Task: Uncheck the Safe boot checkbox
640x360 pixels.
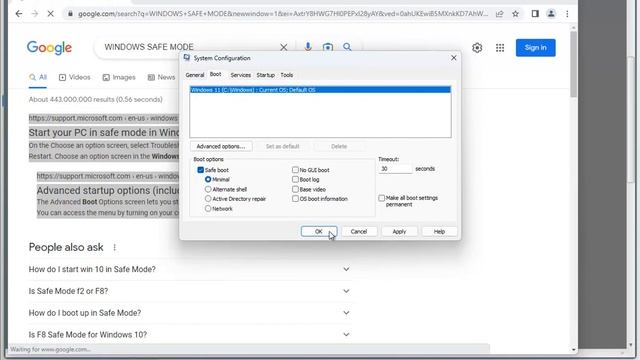Action: point(200,170)
